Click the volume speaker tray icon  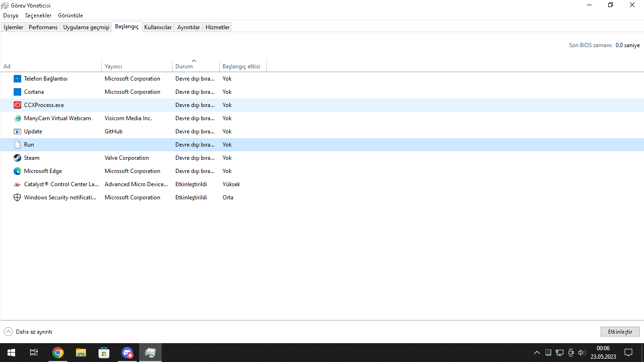pos(582,353)
